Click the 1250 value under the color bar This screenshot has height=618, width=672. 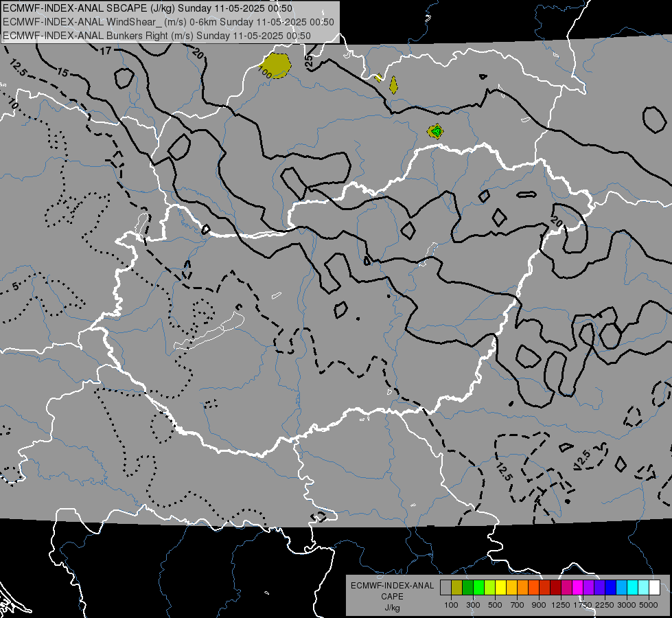pyautogui.click(x=561, y=605)
